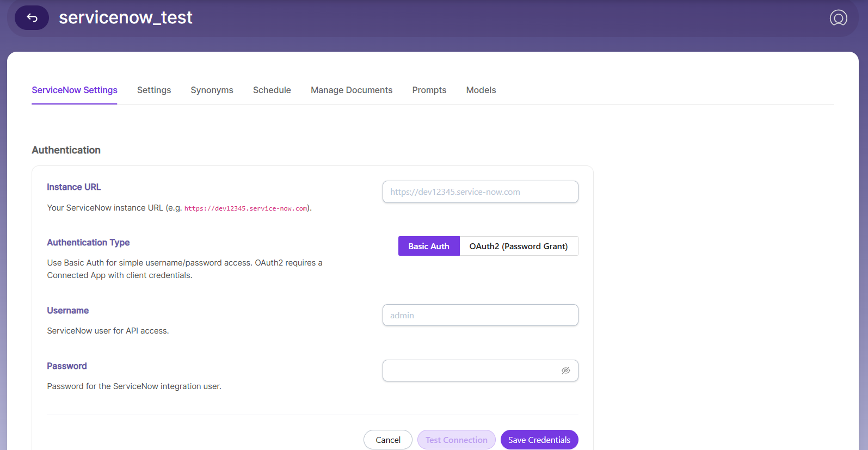Click the example URL https://dev12345.service-now.com text
The height and width of the screenshot is (450, 868).
[246, 208]
